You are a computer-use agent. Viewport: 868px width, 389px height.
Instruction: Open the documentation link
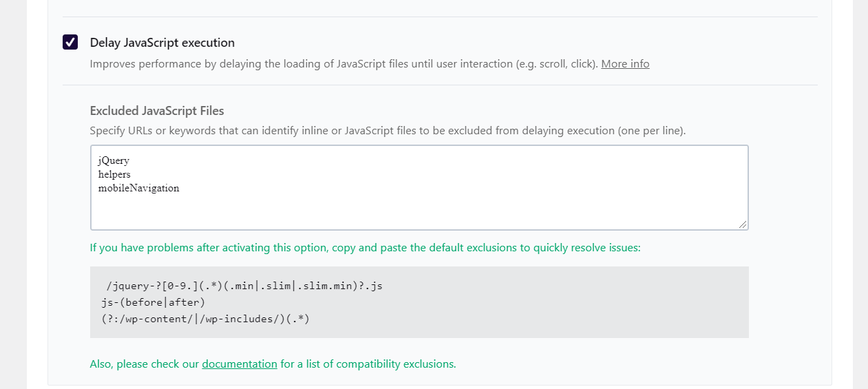click(x=240, y=364)
